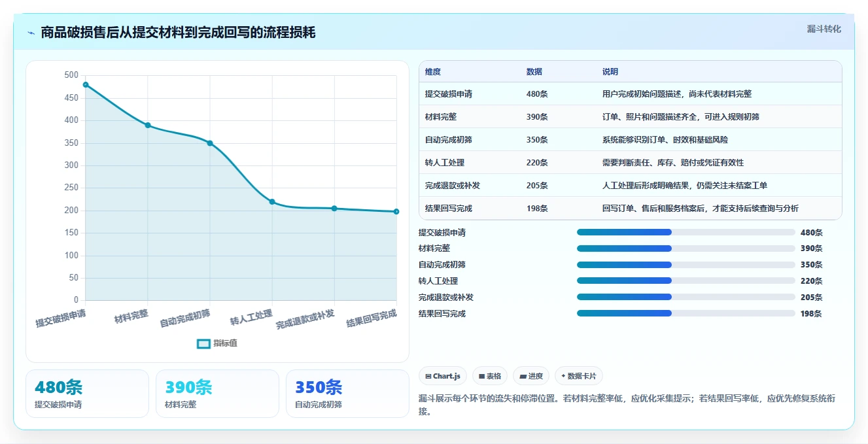The height and width of the screenshot is (444, 868).
Task: Click the 材料完整 progress bar
Action: click(686, 248)
